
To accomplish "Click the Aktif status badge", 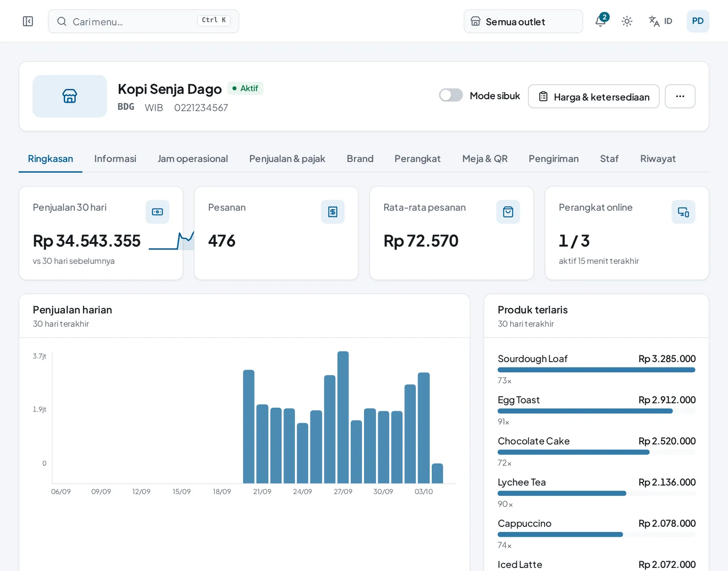I will pos(245,88).
